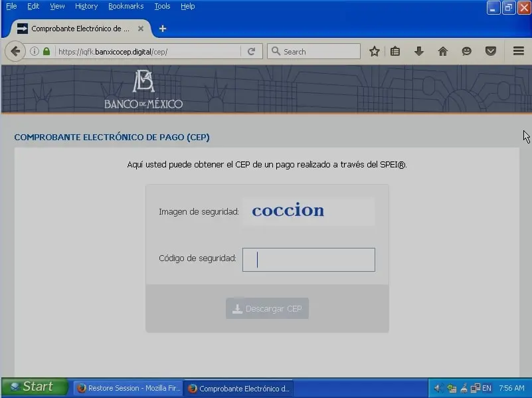The height and width of the screenshot is (398, 532).
Task: Open the Firefox hamburger menu
Action: pos(519,51)
